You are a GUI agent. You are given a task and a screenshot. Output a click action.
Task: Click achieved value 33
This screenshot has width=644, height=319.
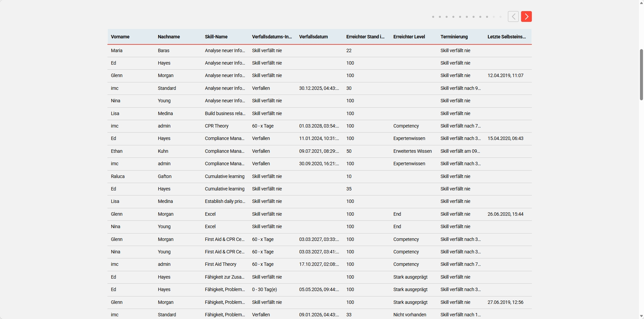[x=349, y=315]
